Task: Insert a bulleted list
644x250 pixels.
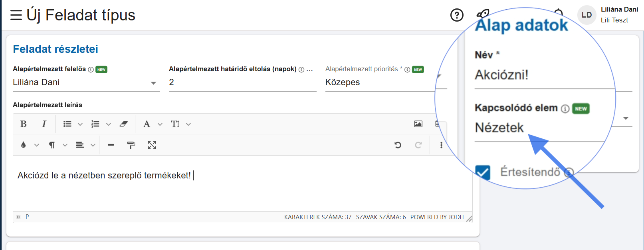Action: click(x=67, y=124)
